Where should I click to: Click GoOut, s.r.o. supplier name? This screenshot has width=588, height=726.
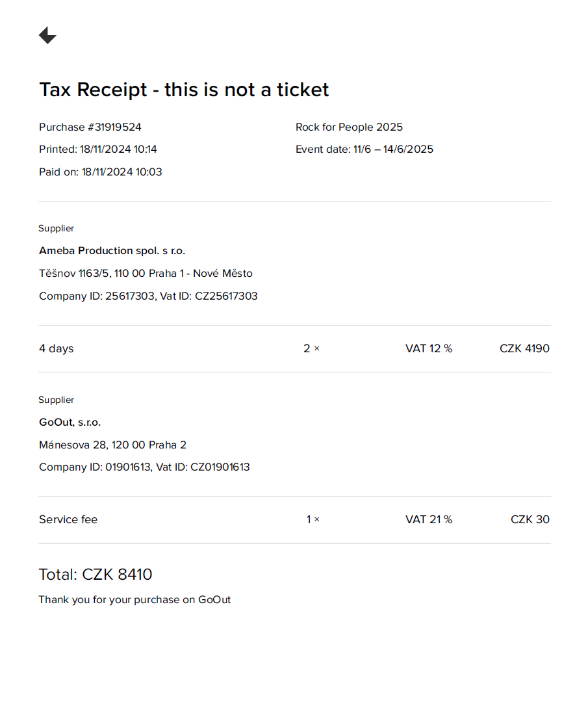coord(70,422)
